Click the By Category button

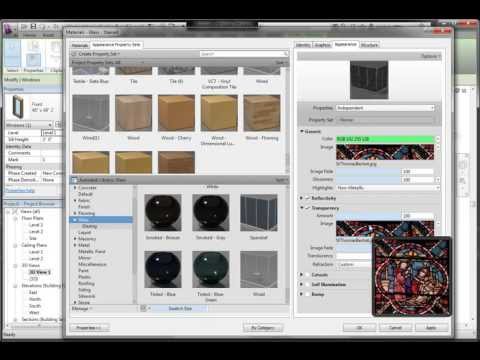tap(263, 328)
